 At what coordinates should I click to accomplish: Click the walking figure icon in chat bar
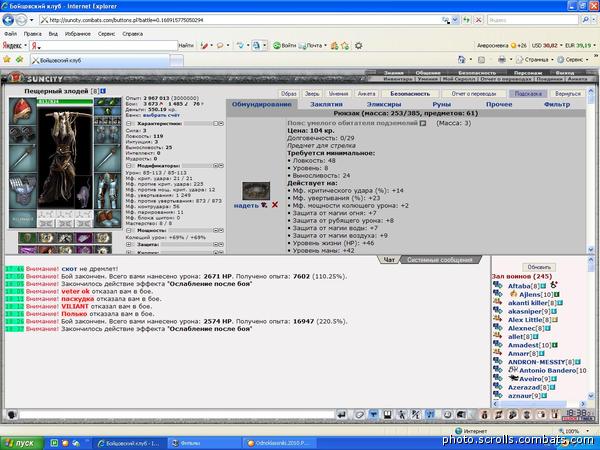click(401, 415)
